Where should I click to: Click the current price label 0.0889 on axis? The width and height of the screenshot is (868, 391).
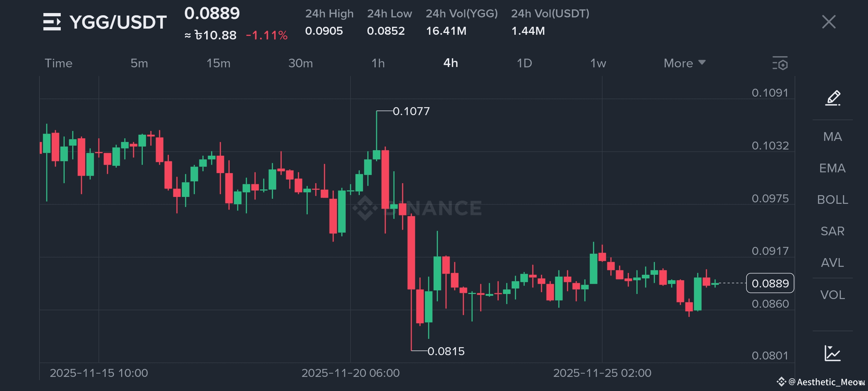coord(770,283)
